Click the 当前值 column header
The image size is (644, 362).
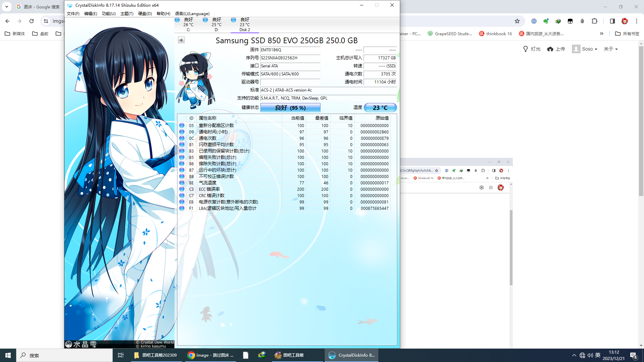coord(294,118)
